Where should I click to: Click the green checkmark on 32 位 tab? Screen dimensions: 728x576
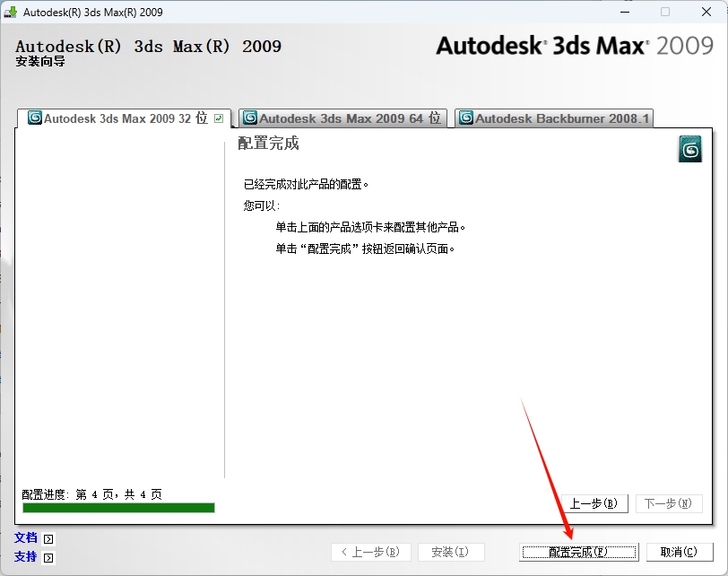[x=219, y=118]
